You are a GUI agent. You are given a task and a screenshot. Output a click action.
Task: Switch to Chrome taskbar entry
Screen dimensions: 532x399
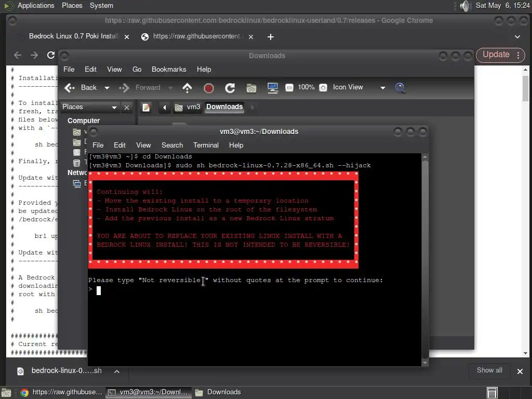pyautogui.click(x=61, y=393)
